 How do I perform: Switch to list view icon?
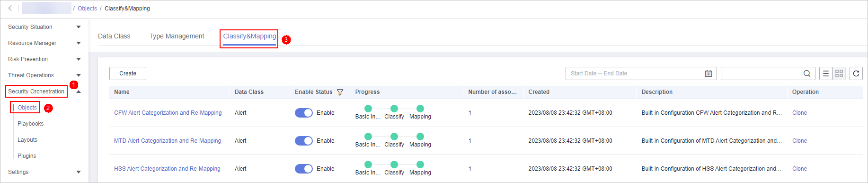826,73
